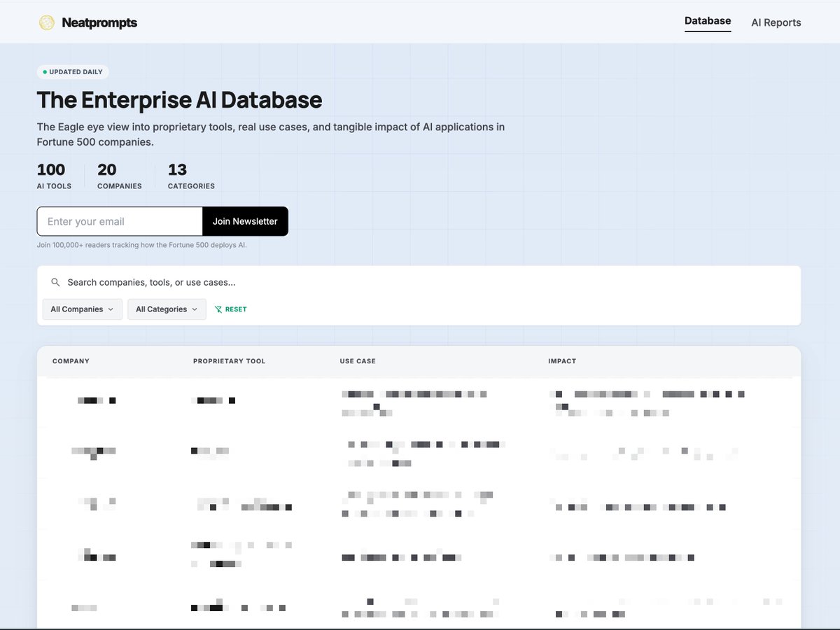This screenshot has height=630, width=840.
Task: Click the UPDATED DAILY badge
Action: click(73, 72)
